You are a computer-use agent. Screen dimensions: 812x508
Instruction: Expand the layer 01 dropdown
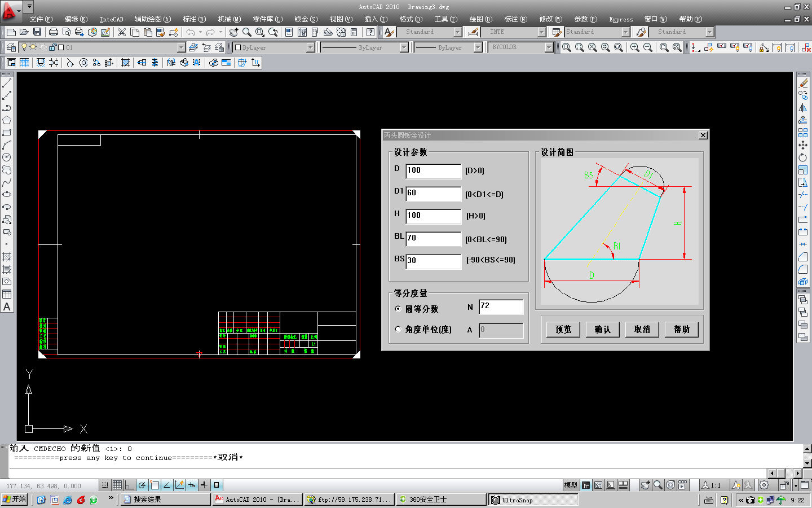tap(181, 47)
